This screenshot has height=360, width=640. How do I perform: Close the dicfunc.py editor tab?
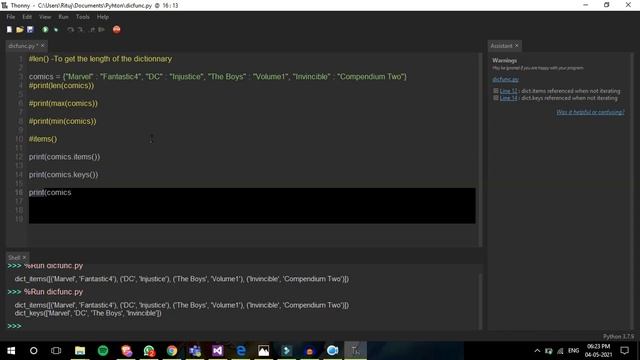pos(42,46)
